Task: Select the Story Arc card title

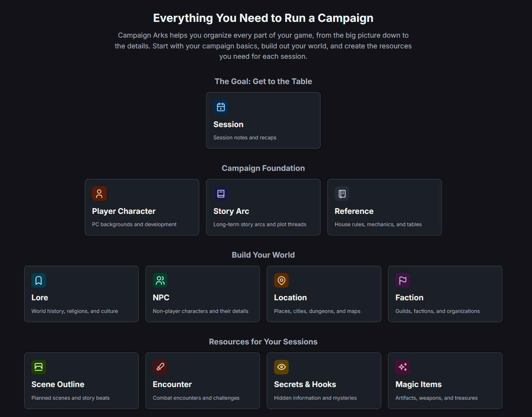Action: (x=231, y=211)
